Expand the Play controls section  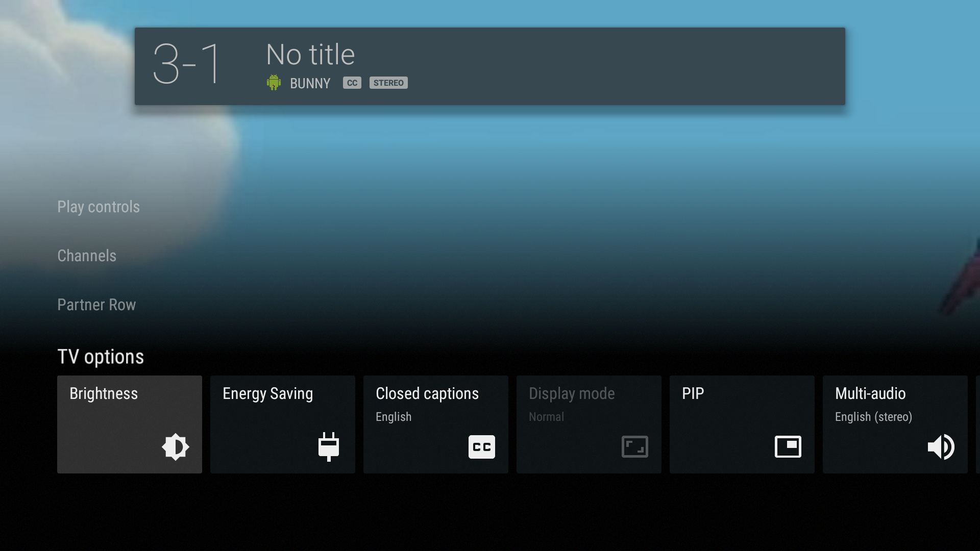coord(99,206)
